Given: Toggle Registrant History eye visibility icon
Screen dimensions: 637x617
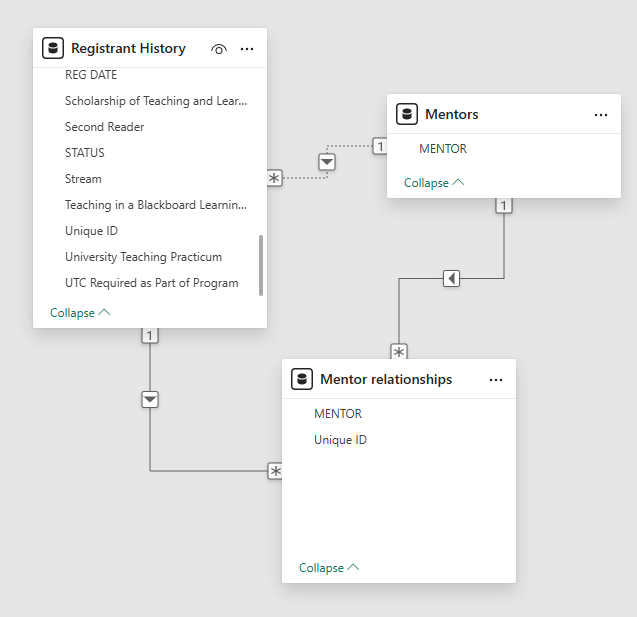Looking at the screenshot, I should (219, 49).
